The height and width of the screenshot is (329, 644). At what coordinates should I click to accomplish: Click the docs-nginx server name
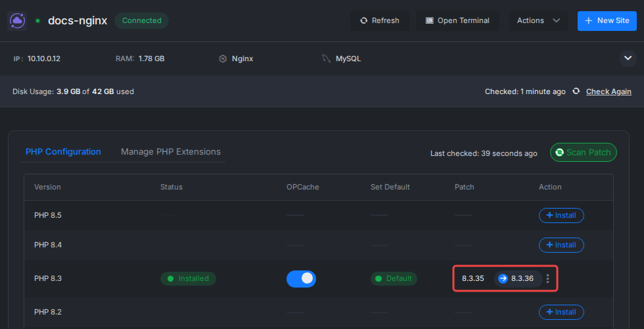click(78, 20)
